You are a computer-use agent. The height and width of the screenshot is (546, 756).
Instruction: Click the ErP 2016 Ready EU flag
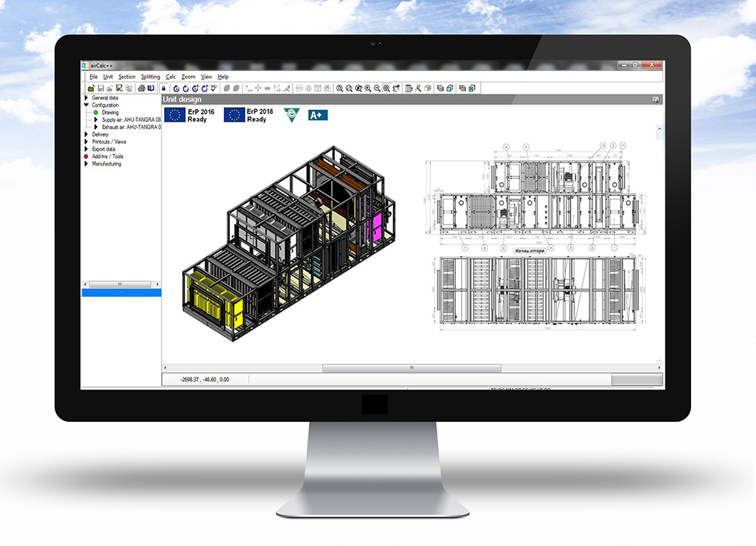175,114
